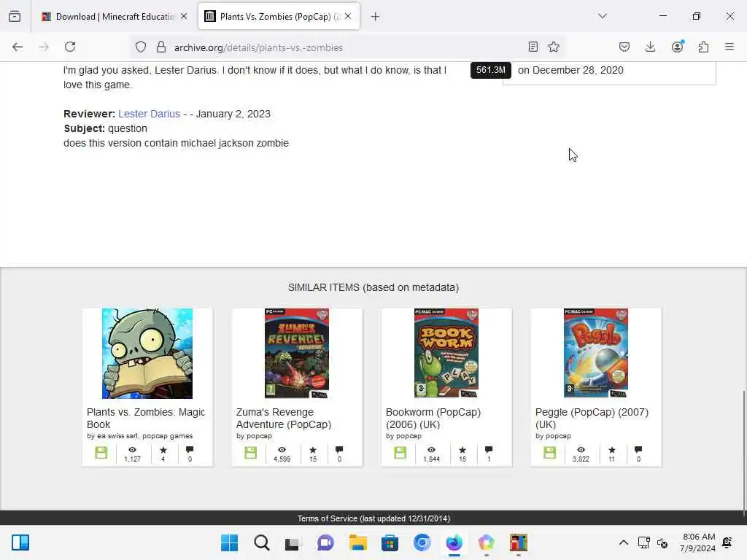The width and height of the screenshot is (747, 560).
Task: Open Plants vs. Zombies: Magic Book thumbnail
Action: [147, 354]
